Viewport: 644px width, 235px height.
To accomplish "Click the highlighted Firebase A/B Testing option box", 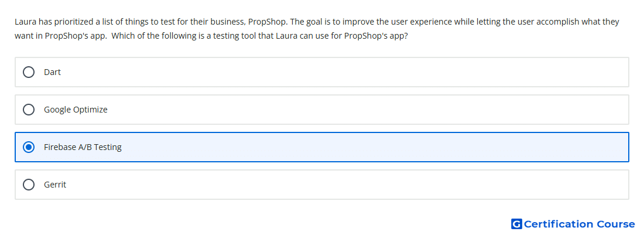I will 322,147.
